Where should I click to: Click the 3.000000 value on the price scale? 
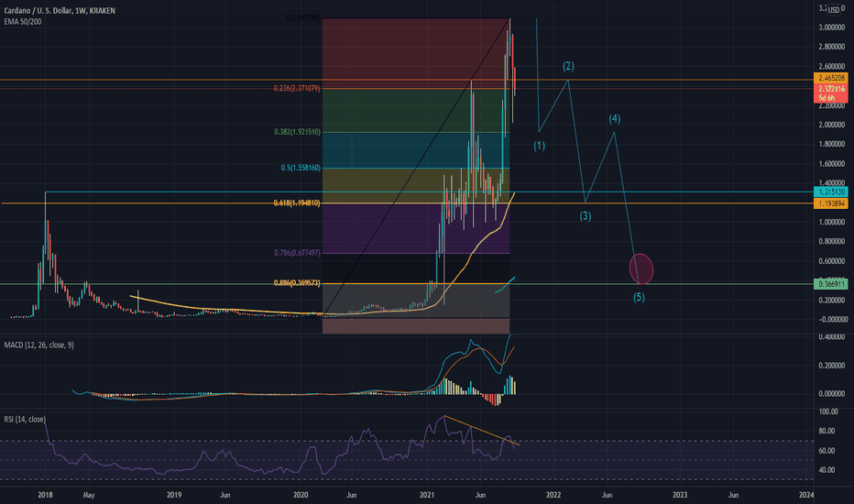pos(832,27)
